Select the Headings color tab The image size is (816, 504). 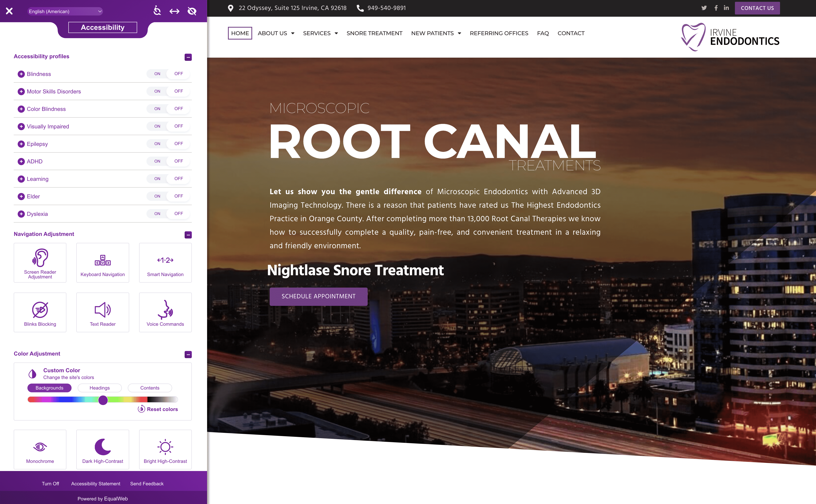[100, 388]
